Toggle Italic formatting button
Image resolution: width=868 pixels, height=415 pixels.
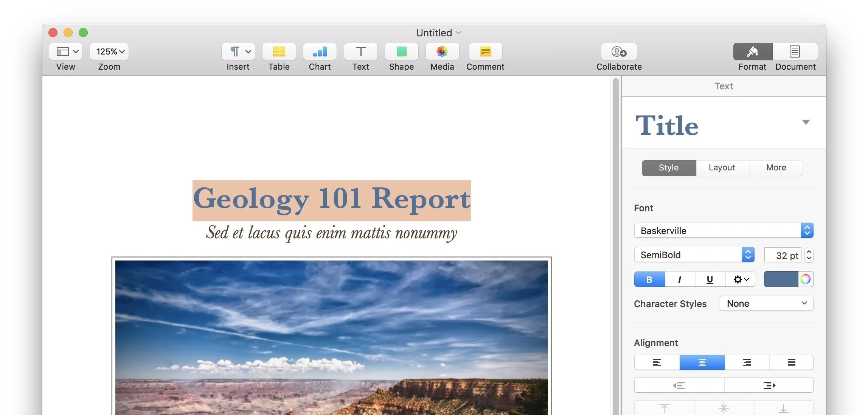point(680,279)
